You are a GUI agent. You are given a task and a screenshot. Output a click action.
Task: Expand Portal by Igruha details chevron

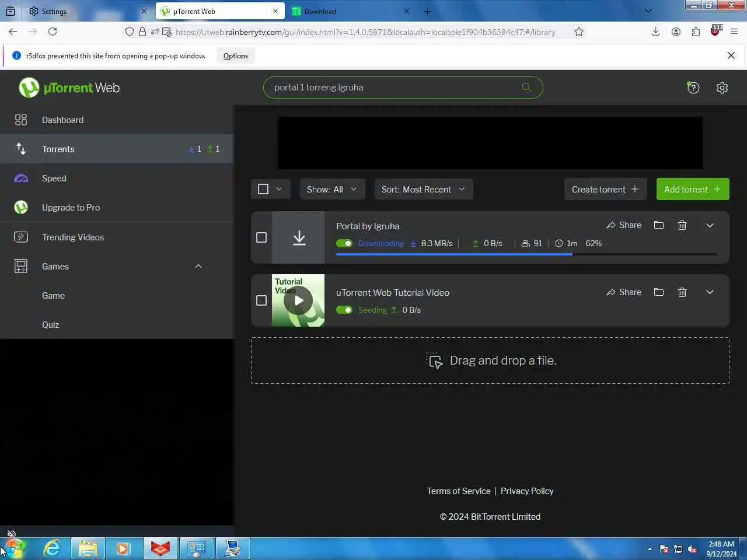point(710,225)
